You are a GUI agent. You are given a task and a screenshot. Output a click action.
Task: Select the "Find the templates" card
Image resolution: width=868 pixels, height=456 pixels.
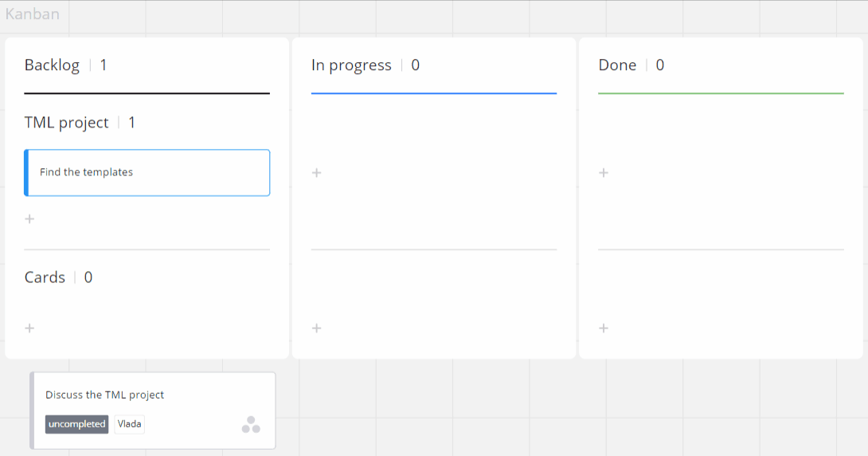[x=147, y=172]
